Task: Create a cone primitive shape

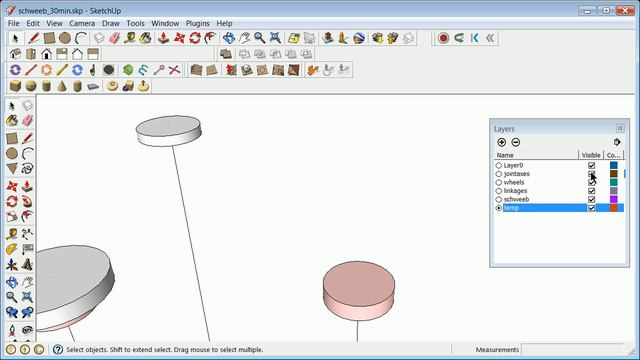Action: 61,86
